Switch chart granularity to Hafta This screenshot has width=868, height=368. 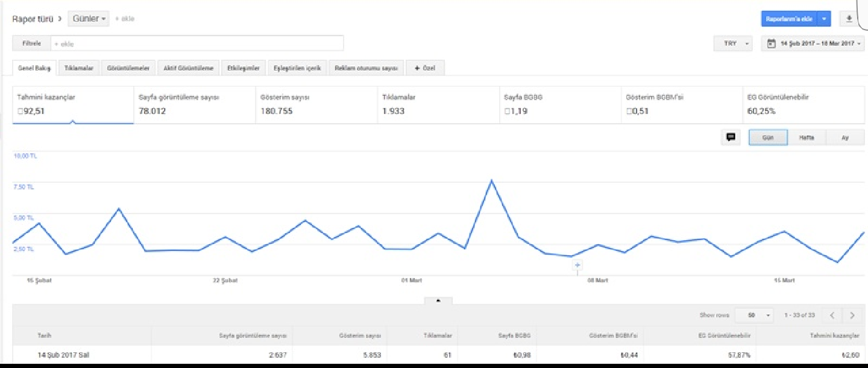tap(807, 138)
